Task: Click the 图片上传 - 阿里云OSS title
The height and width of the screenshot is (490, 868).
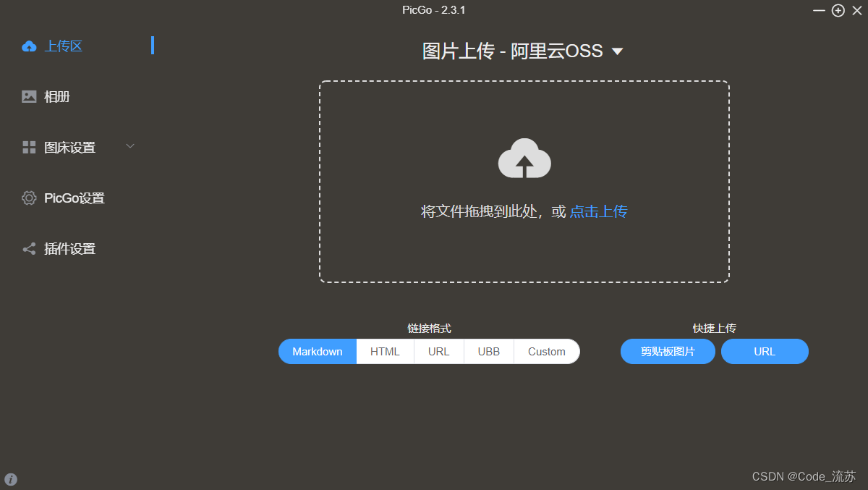Action: tap(513, 51)
